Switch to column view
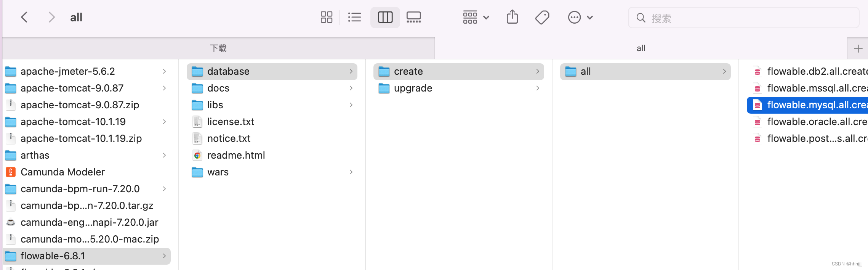Screen dimensions: 868x270 tap(385, 17)
